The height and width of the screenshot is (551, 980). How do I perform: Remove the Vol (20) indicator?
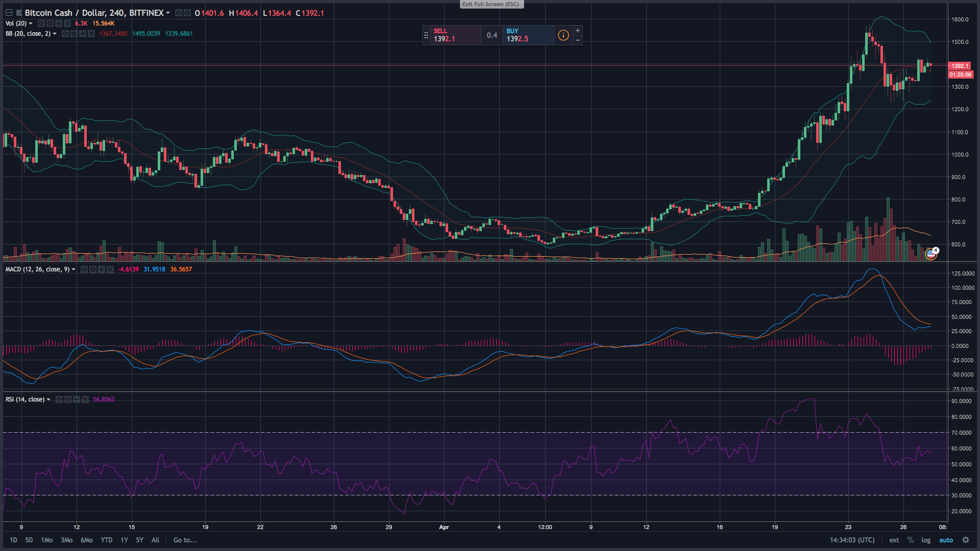tap(67, 23)
